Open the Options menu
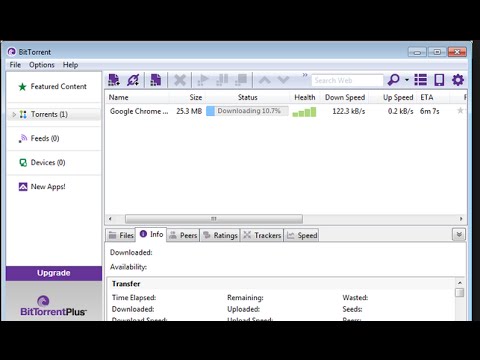The height and width of the screenshot is (360, 480). [x=42, y=65]
